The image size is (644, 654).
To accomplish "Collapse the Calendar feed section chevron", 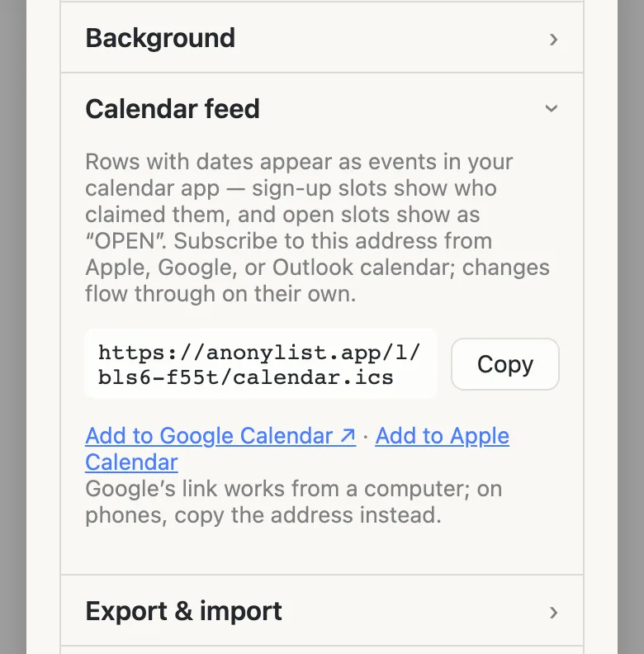I will click(552, 108).
